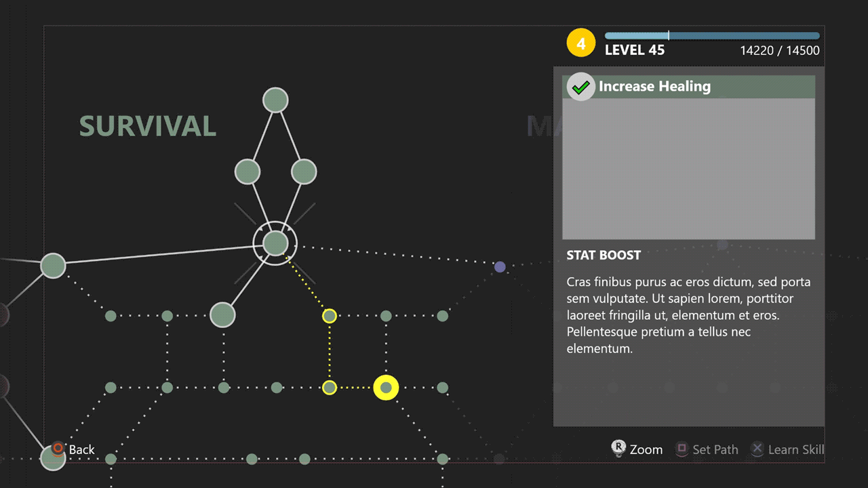Click the B-button icon next to Back
The width and height of the screenshot is (868, 488).
[58, 449]
